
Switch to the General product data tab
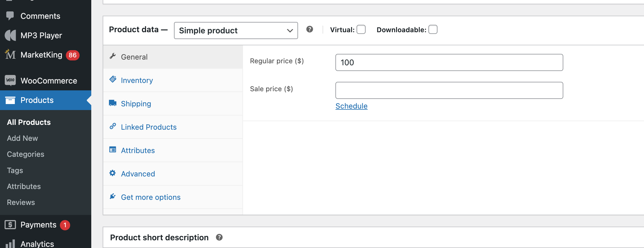134,57
